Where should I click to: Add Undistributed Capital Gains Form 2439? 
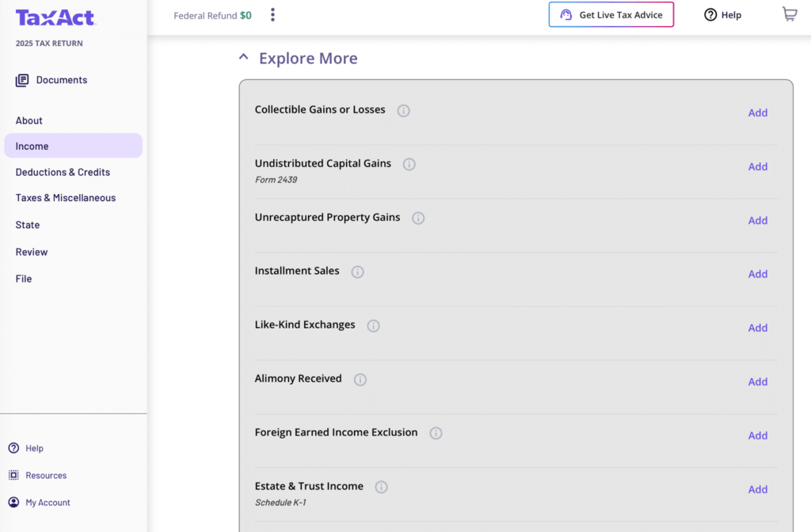[757, 166]
